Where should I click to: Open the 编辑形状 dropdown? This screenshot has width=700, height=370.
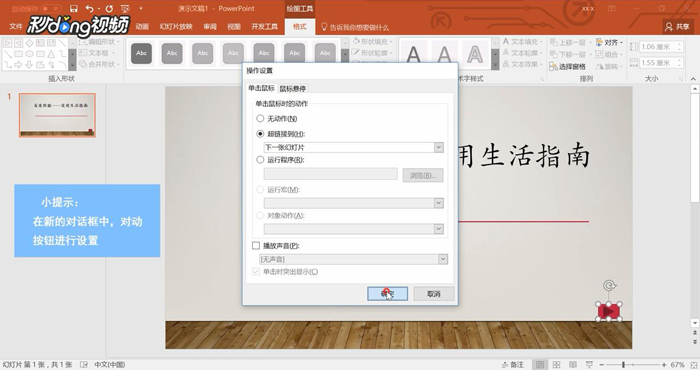point(100,42)
